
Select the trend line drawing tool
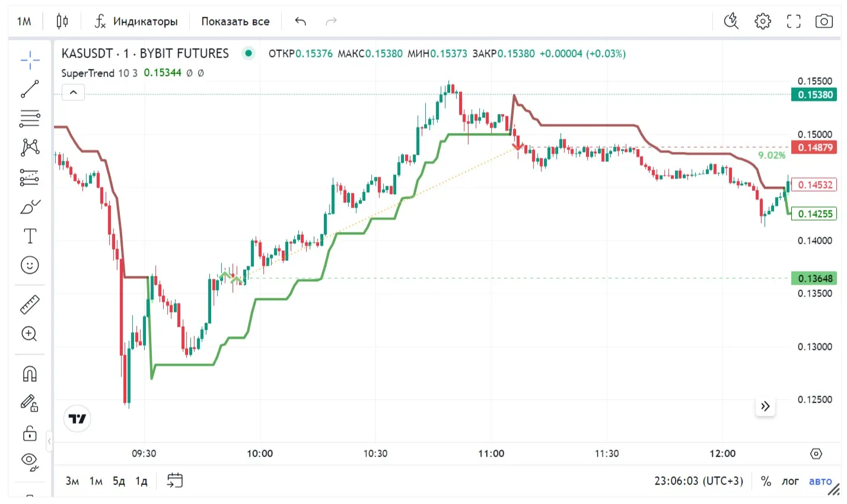pyautogui.click(x=30, y=89)
